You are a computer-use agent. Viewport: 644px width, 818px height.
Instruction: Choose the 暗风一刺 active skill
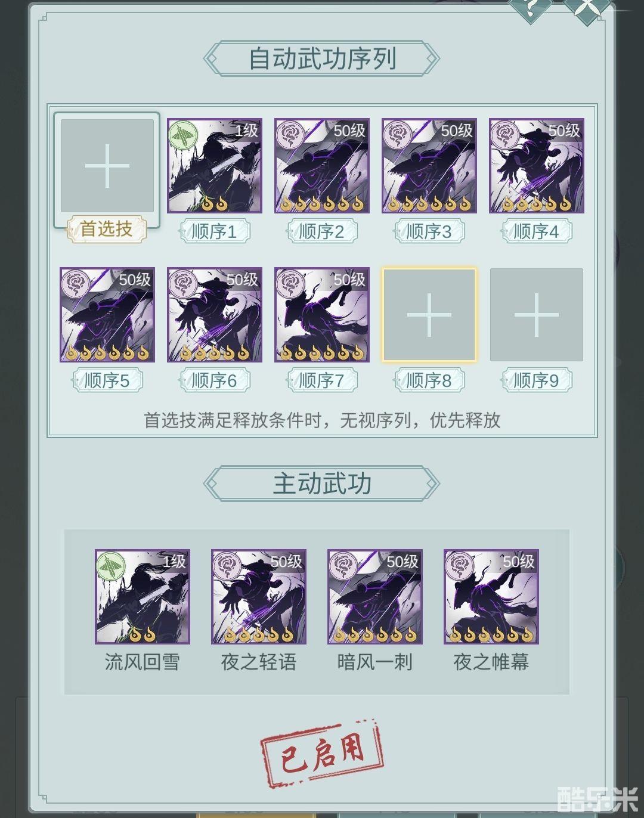[375, 597]
